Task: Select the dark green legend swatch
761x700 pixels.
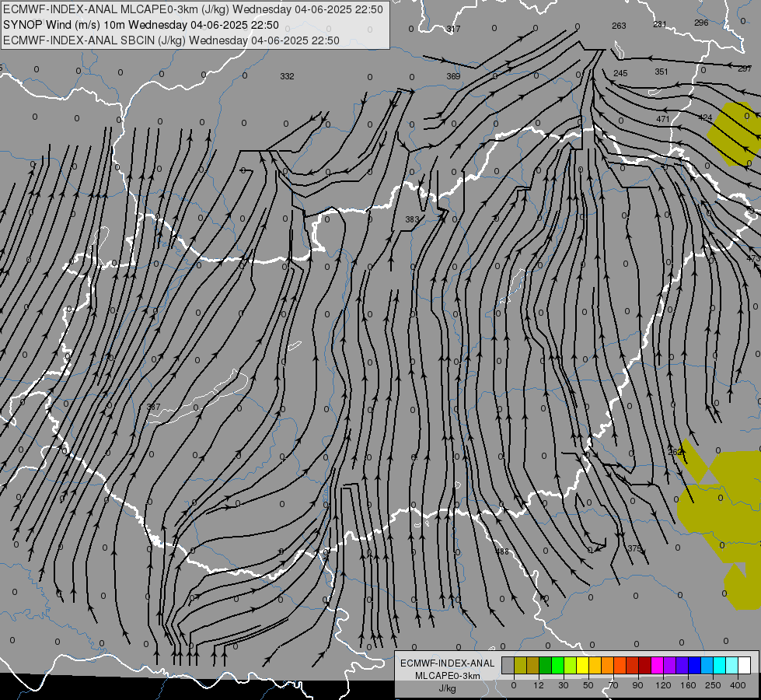Action: tap(545, 666)
